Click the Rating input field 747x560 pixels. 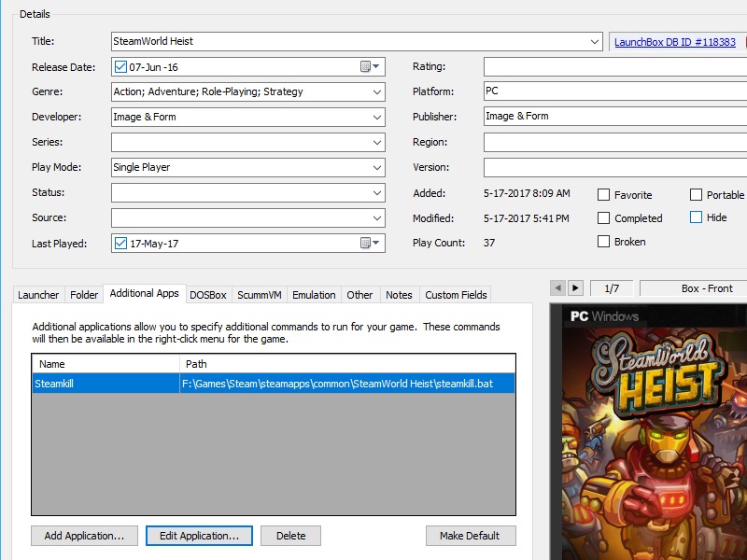(615, 66)
